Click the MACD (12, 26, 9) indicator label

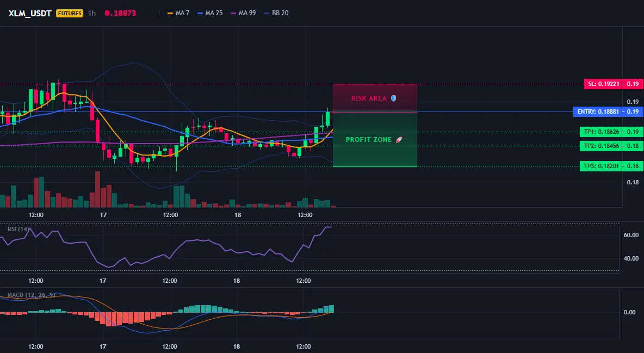point(31,295)
